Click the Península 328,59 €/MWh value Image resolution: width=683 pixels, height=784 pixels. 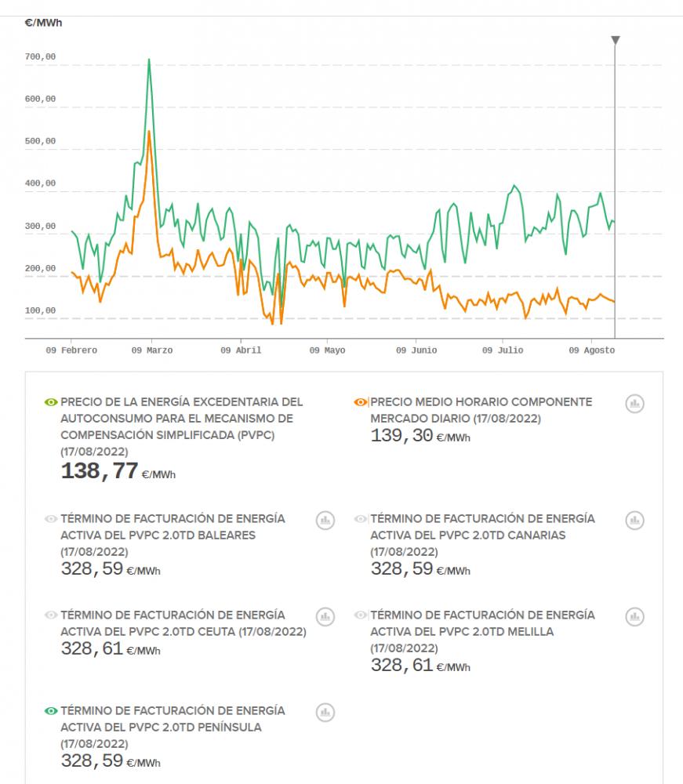pyautogui.click(x=111, y=761)
